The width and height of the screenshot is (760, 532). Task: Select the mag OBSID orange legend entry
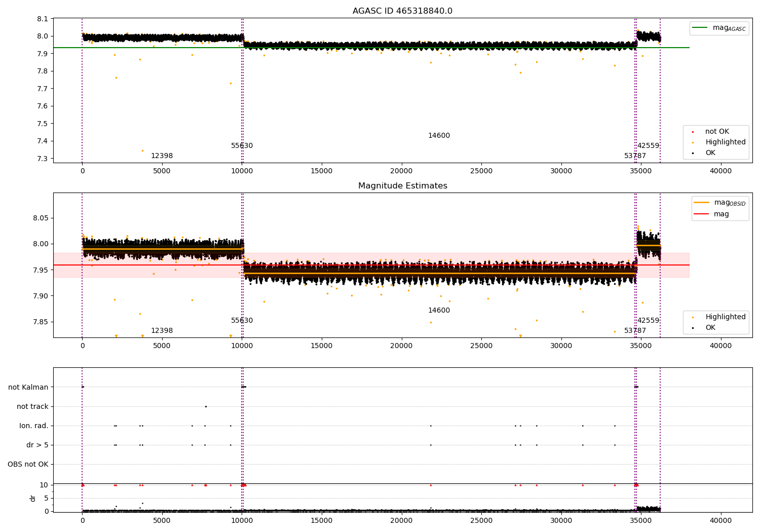point(719,203)
